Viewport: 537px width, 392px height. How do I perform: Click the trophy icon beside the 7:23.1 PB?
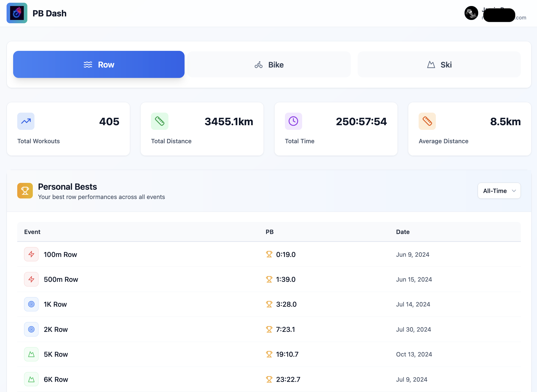point(269,329)
